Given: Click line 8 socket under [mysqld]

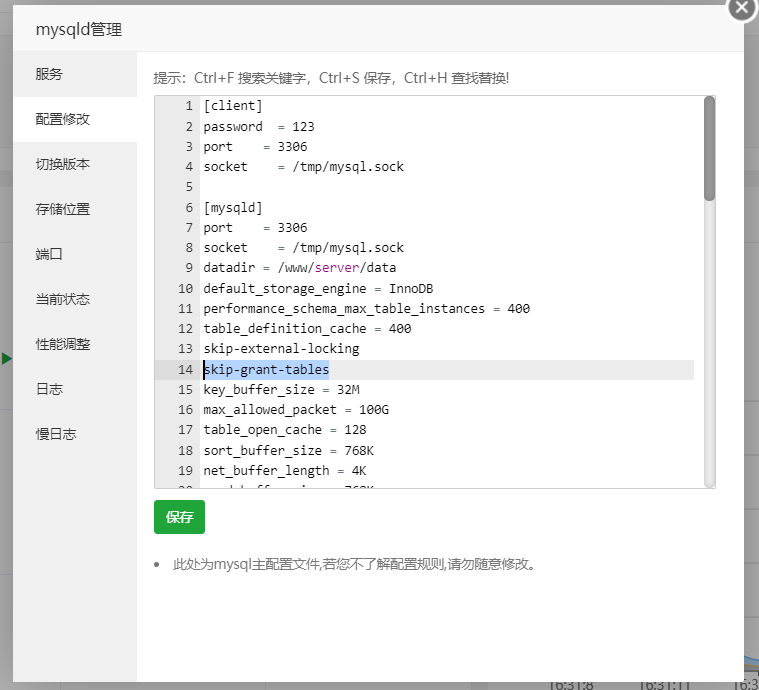Looking at the screenshot, I should tap(304, 247).
